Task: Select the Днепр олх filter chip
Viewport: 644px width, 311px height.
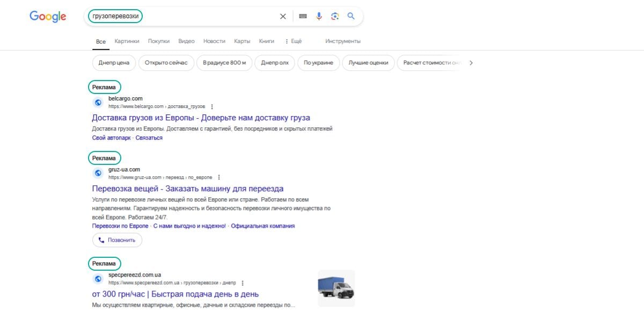Action: (275, 63)
